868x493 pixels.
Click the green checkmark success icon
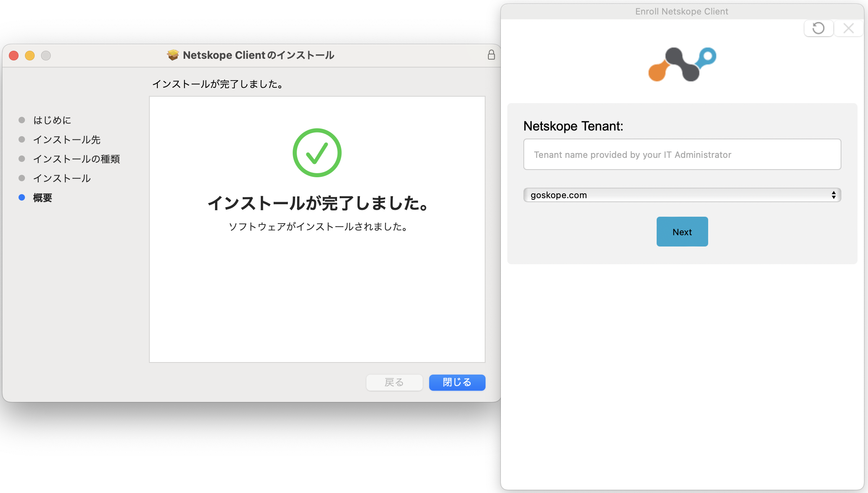[x=317, y=153]
